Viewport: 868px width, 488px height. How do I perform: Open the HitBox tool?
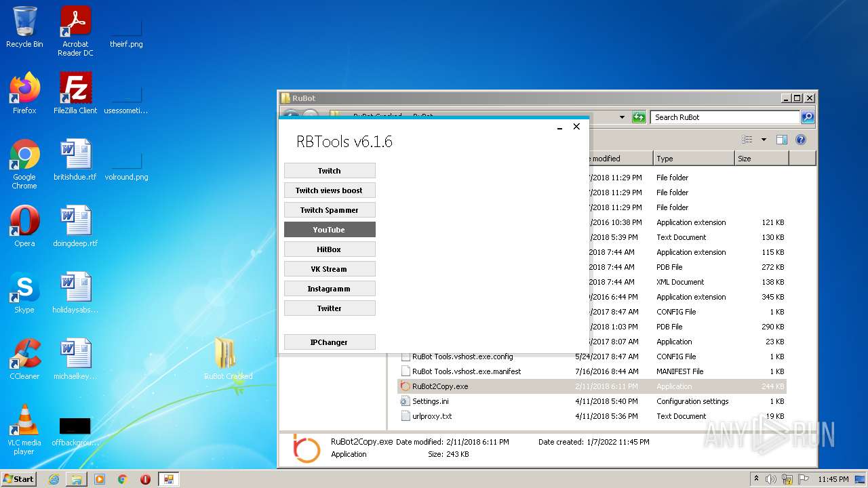pyautogui.click(x=330, y=249)
